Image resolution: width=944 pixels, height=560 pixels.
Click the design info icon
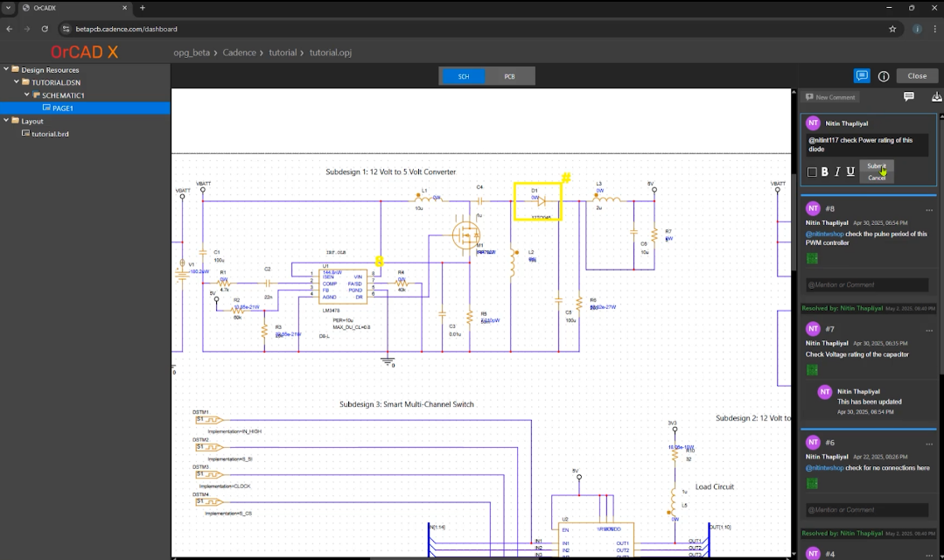click(884, 76)
